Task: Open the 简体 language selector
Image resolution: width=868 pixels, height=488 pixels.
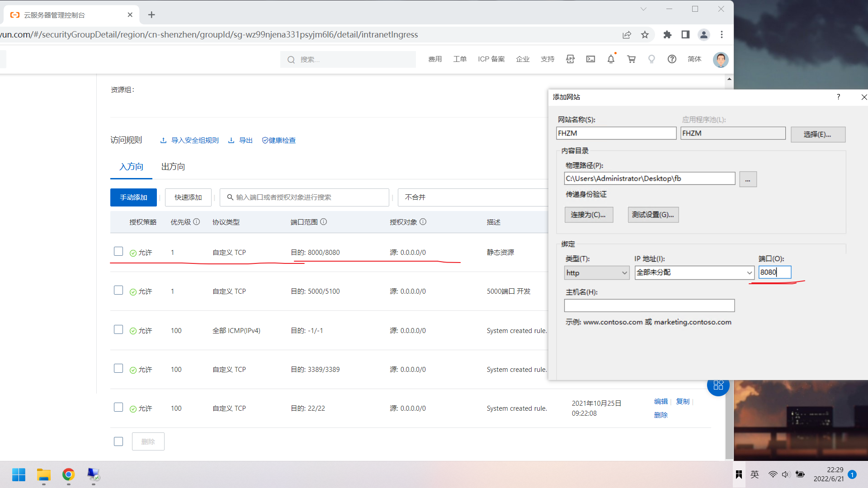Action: (x=694, y=59)
